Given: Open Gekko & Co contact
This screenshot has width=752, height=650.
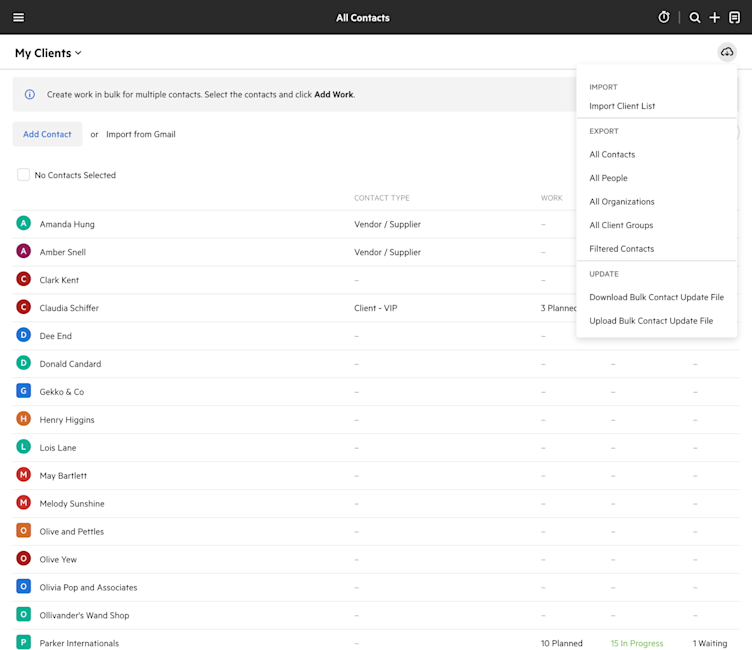Looking at the screenshot, I should (62, 392).
